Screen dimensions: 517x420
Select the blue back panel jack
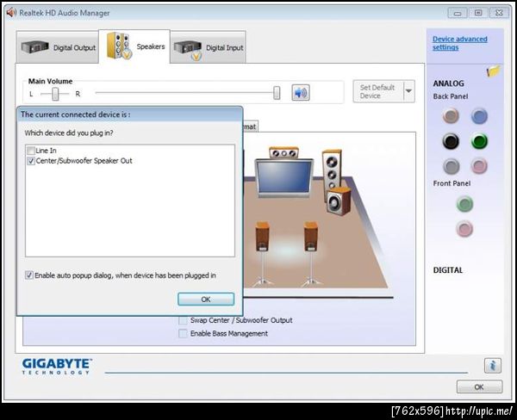(x=479, y=116)
